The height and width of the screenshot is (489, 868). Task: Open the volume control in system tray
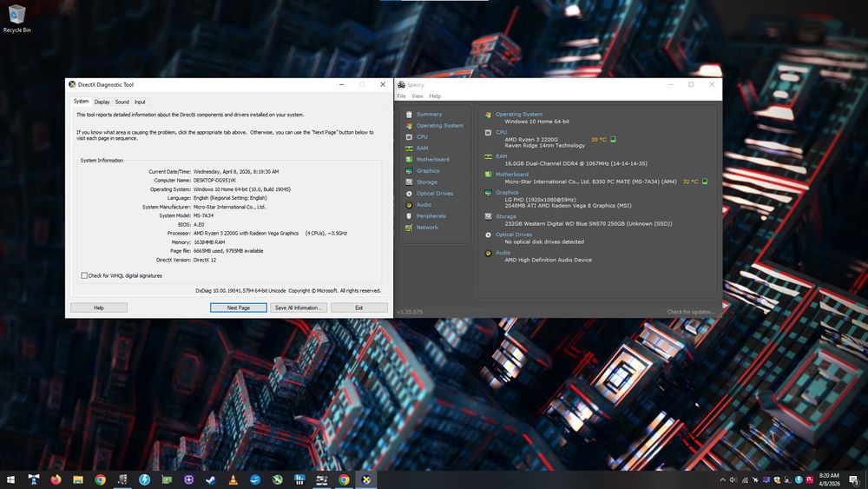coord(733,480)
